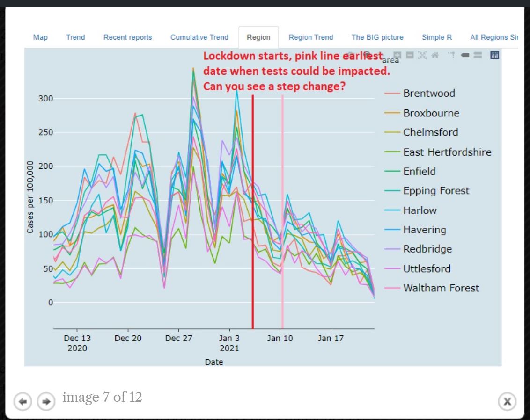This screenshot has height=420, width=530.
Task: Advance to next image with right arrow
Action: [x=46, y=401]
